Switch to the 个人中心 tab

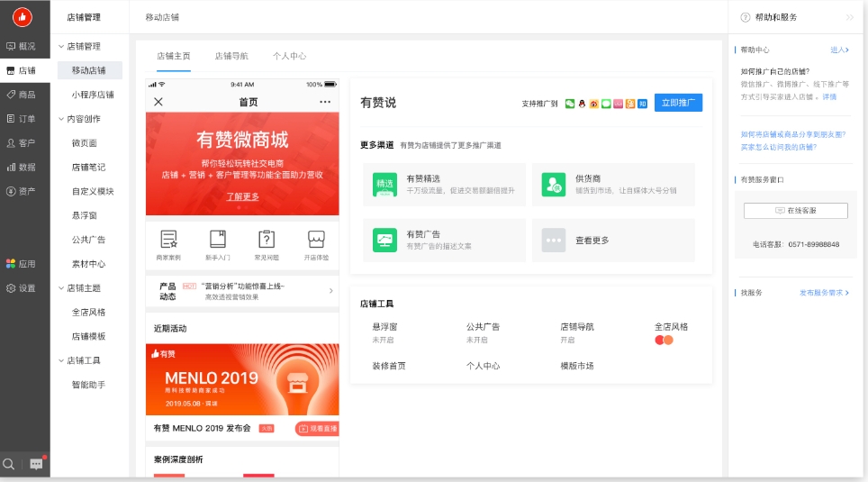(x=290, y=56)
